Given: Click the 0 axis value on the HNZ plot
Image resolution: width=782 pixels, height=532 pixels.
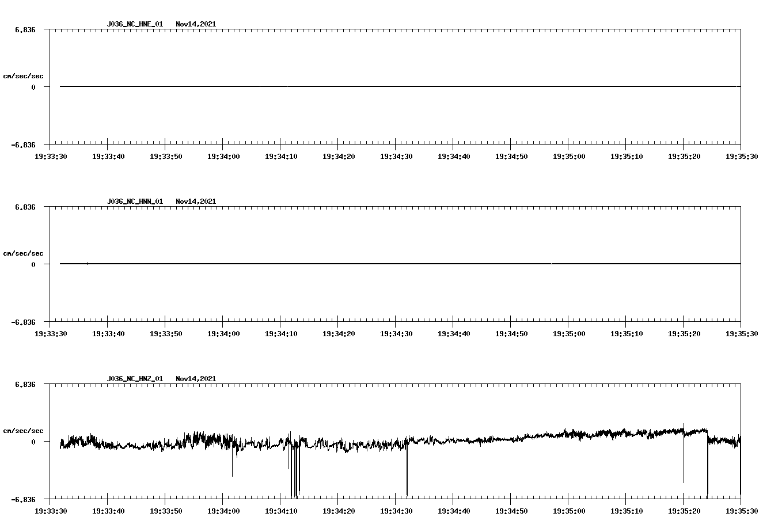Looking at the screenshot, I should pos(33,442).
